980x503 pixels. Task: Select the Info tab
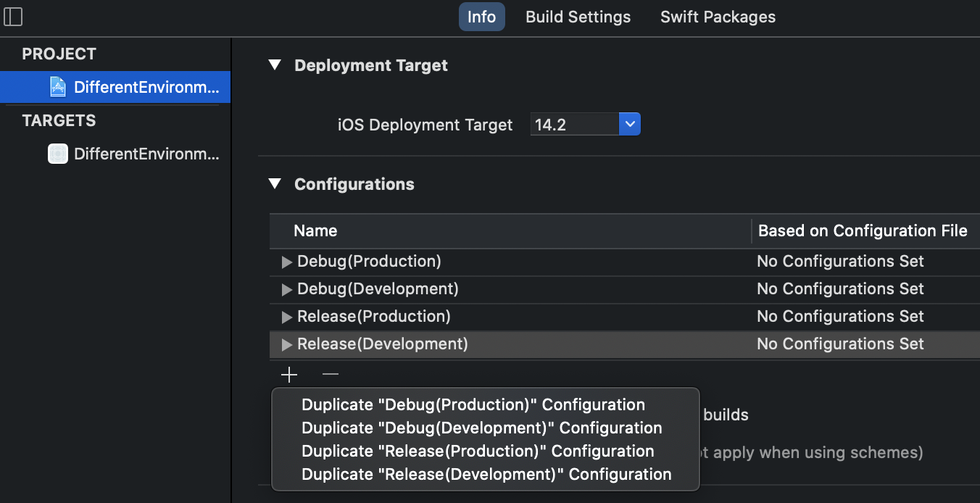click(481, 17)
